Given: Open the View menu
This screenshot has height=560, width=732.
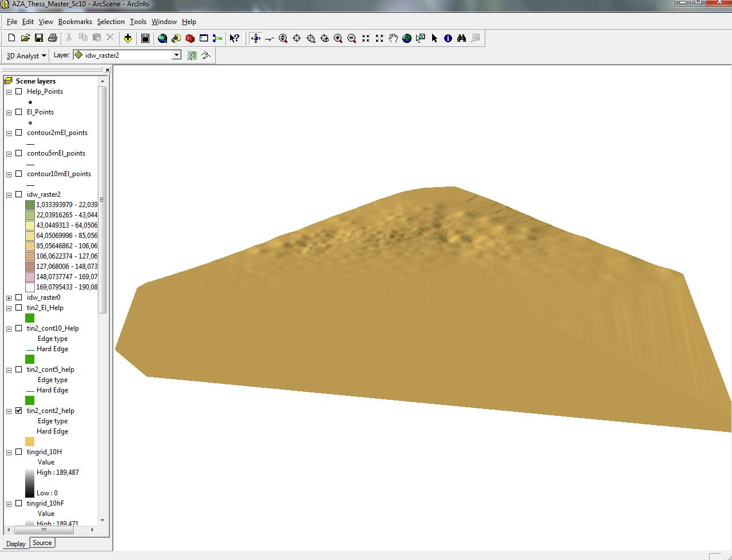Looking at the screenshot, I should pos(46,22).
